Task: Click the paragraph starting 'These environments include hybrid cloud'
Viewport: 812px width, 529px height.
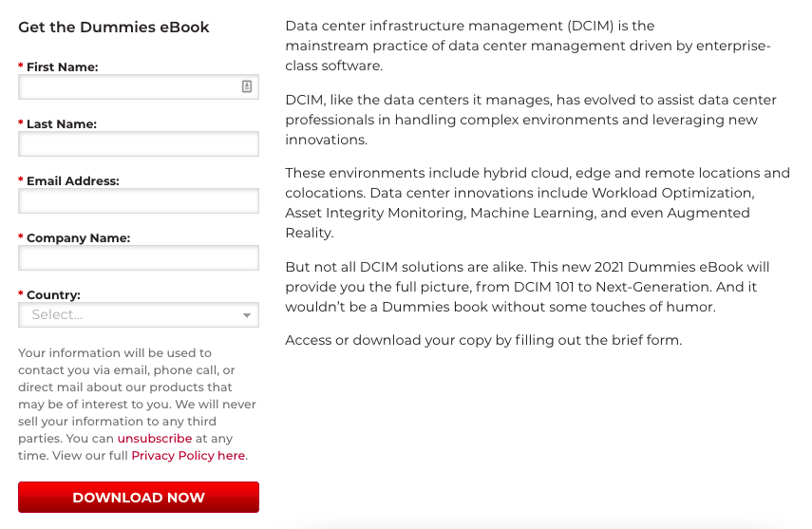Action: 538,202
